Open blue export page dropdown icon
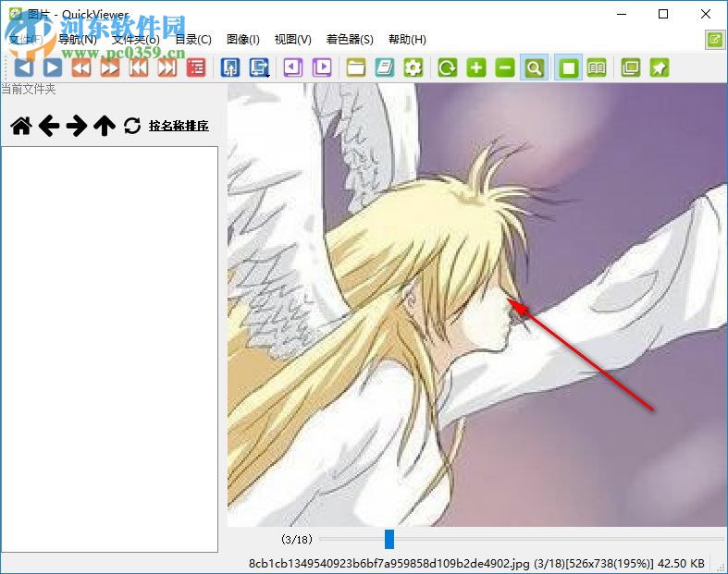Viewport: 728px width, 574px height. pos(259,67)
